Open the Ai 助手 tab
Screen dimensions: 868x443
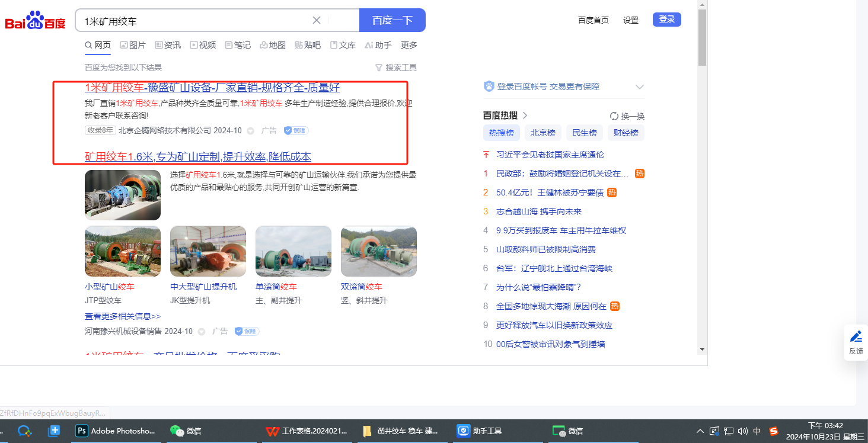378,45
